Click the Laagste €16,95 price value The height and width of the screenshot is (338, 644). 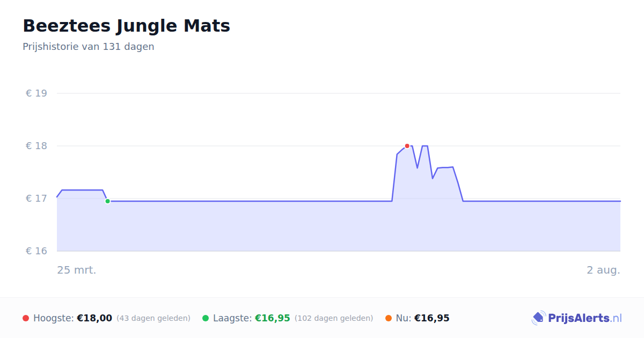tap(272, 318)
